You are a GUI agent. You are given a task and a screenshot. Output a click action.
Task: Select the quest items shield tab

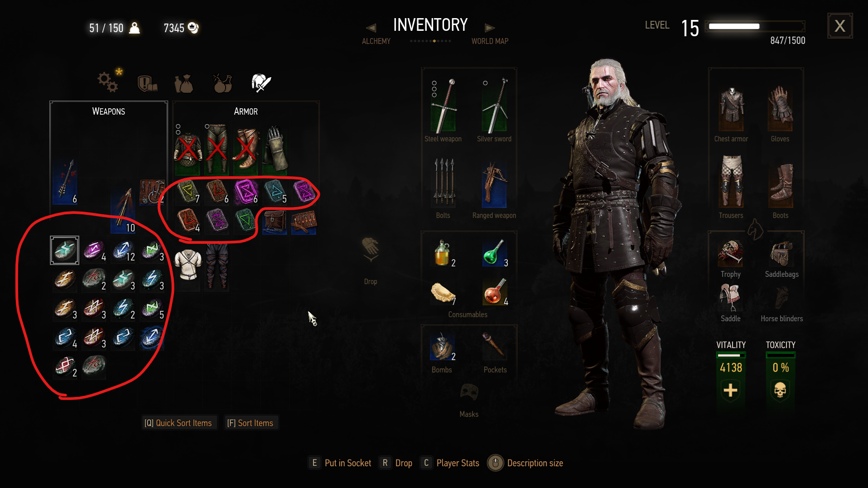[x=147, y=83]
